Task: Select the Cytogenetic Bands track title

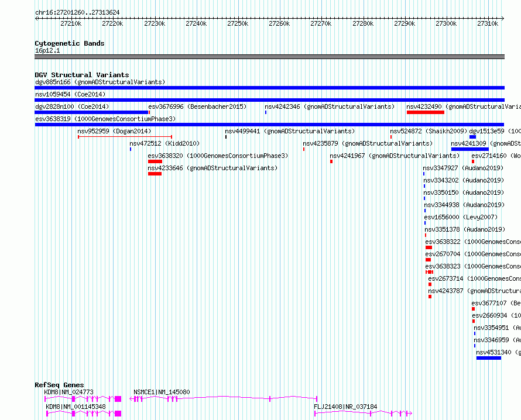Action: (x=70, y=43)
